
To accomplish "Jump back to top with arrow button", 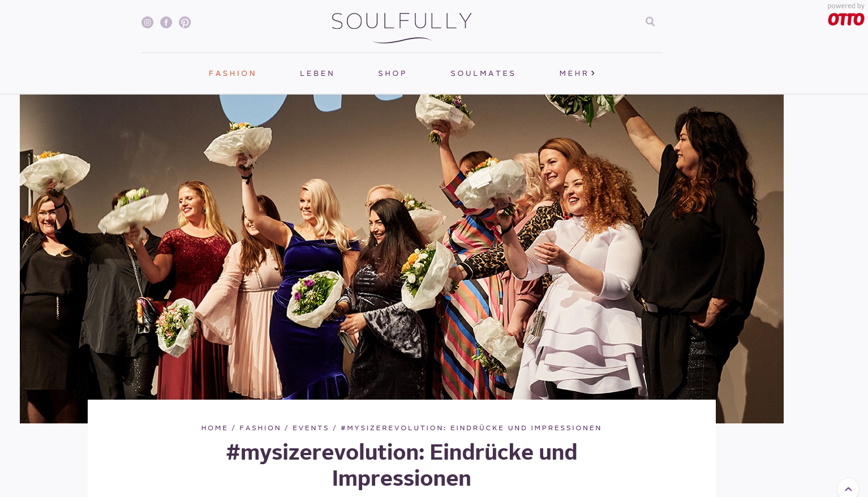I will coord(848,489).
